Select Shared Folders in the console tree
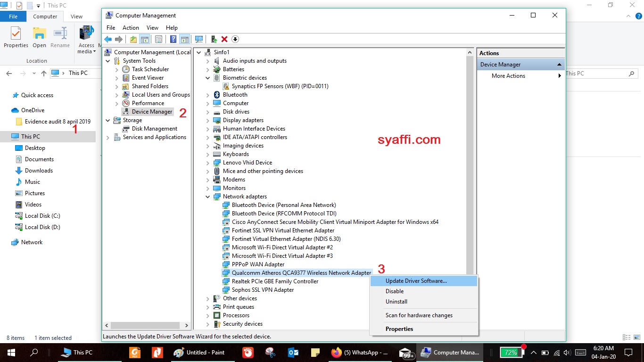Image resolution: width=644 pixels, height=362 pixels. click(x=150, y=86)
